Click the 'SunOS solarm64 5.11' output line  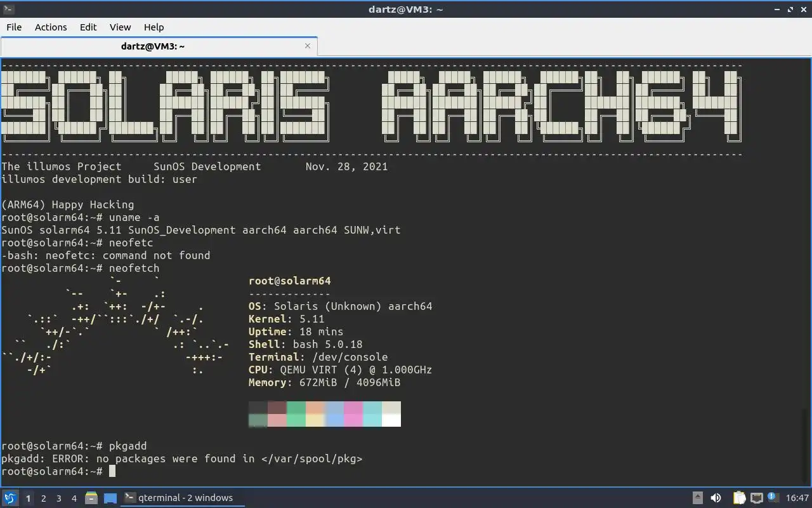click(x=200, y=230)
